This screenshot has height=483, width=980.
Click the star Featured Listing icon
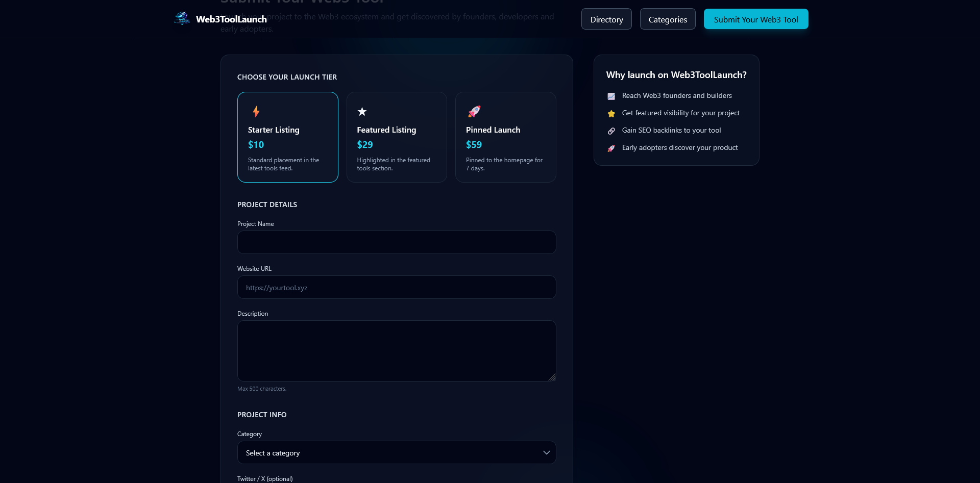point(362,111)
